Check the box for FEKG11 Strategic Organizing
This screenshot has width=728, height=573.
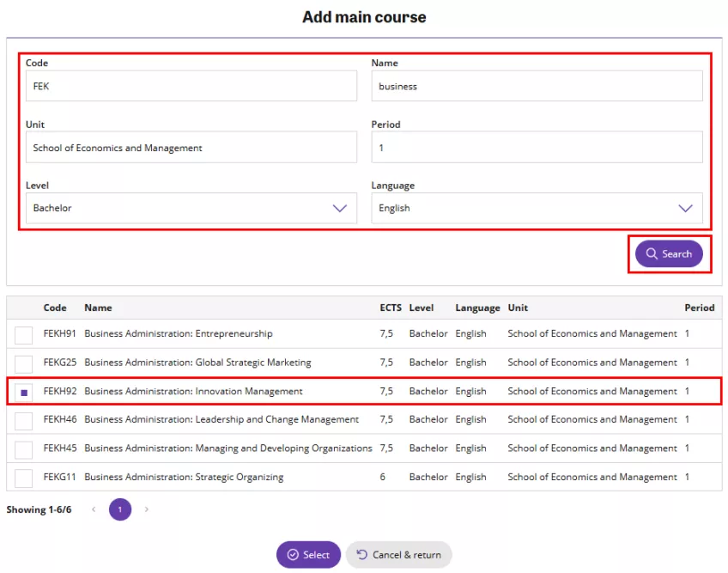coord(24,478)
